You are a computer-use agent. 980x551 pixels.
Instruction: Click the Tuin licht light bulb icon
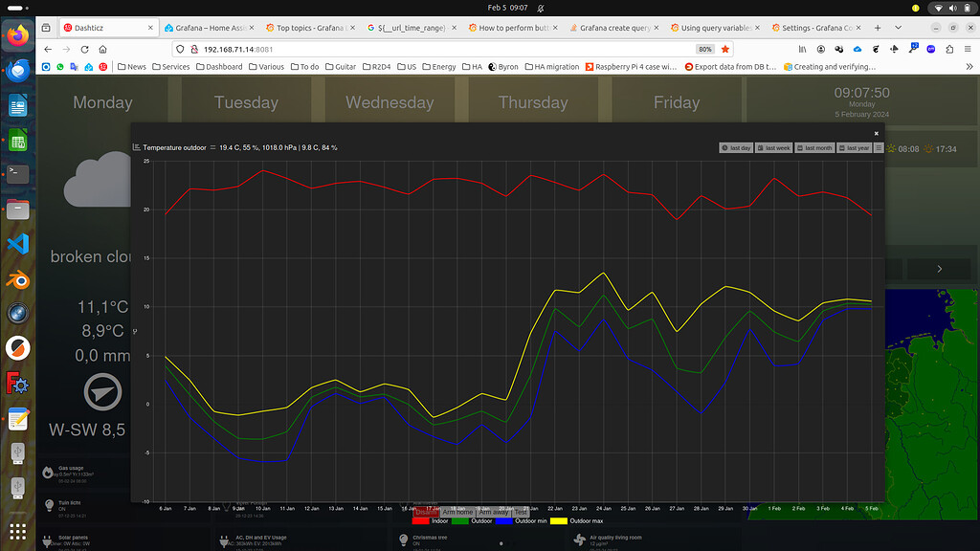49,506
